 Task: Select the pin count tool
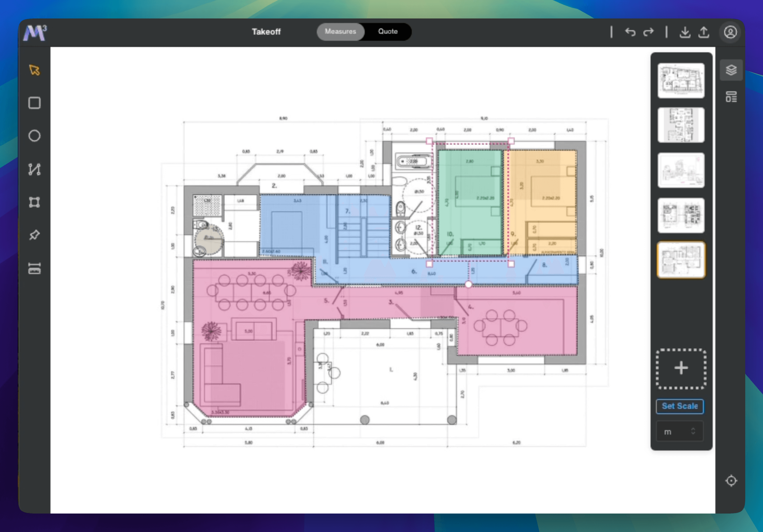(x=35, y=235)
